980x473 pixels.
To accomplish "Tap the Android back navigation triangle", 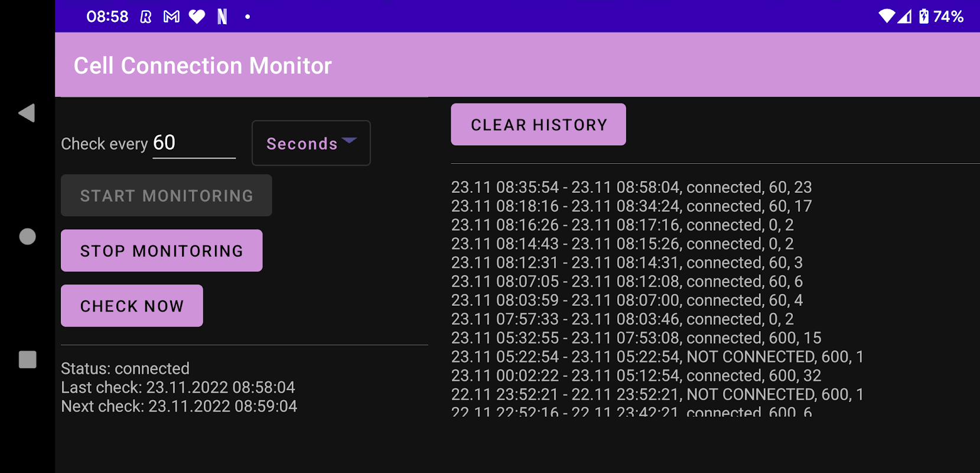I will (x=27, y=113).
